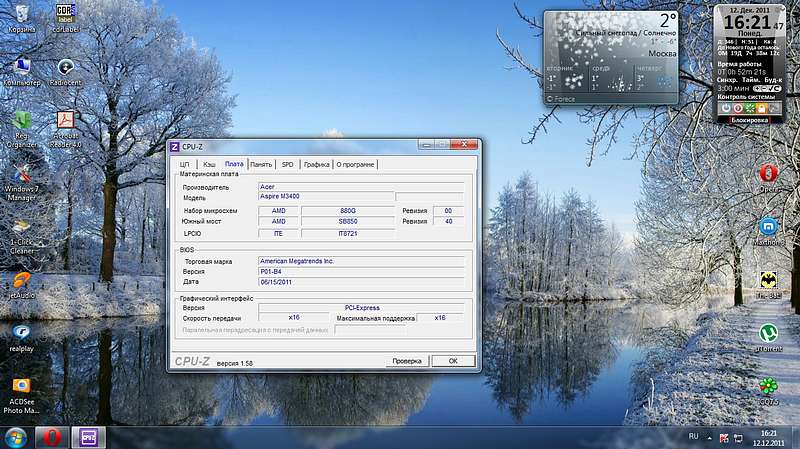This screenshot has height=449, width=800.
Task: Select the Память tab
Action: pos(261,164)
